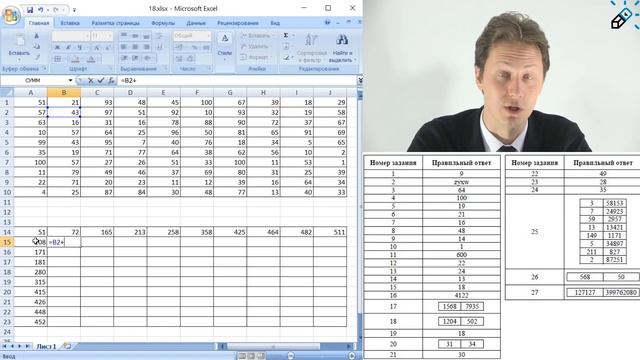This screenshot has height=360, width=640.
Task: Toggle bold Ж formatting
Action: tap(58, 47)
